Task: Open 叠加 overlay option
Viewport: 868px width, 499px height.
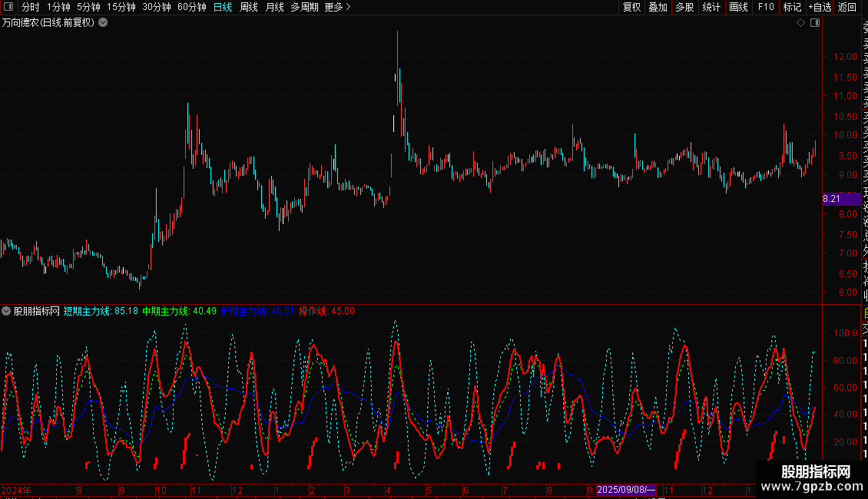Action: click(658, 7)
